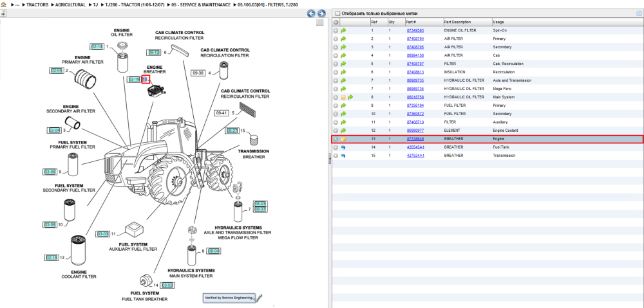Select 'Cab, Recirculation' usage cell
This screenshot has height=308, width=644.
coord(508,64)
